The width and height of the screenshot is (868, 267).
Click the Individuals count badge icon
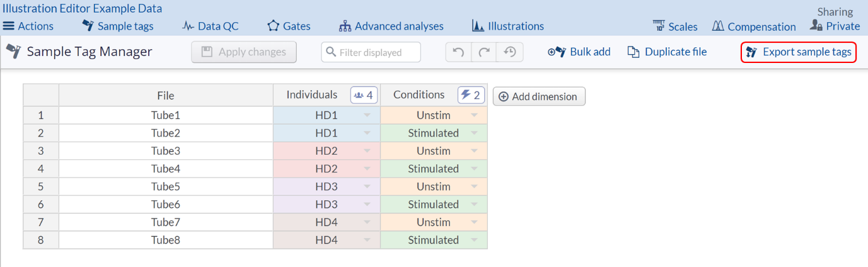tap(364, 95)
